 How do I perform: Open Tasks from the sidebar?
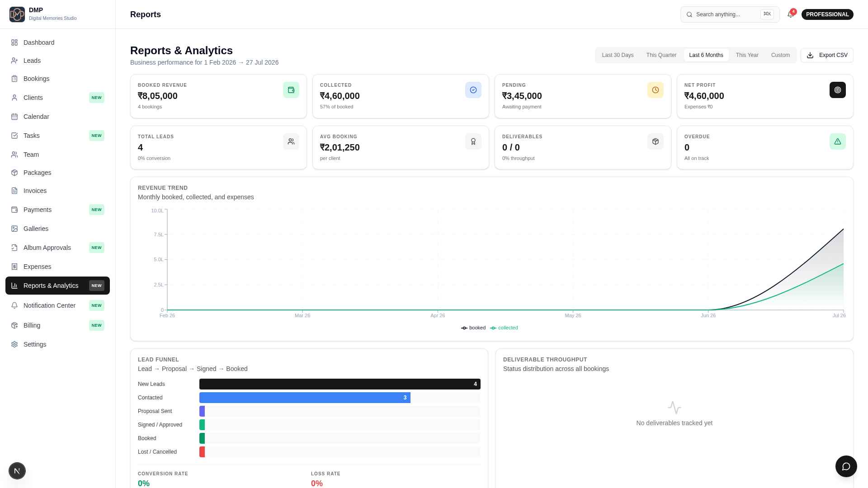[x=57, y=136]
